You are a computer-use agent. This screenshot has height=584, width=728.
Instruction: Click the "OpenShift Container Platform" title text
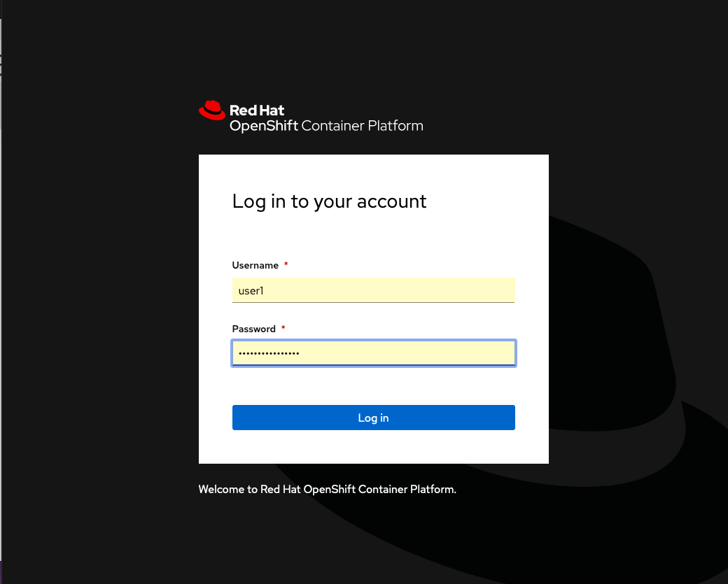pyautogui.click(x=326, y=126)
